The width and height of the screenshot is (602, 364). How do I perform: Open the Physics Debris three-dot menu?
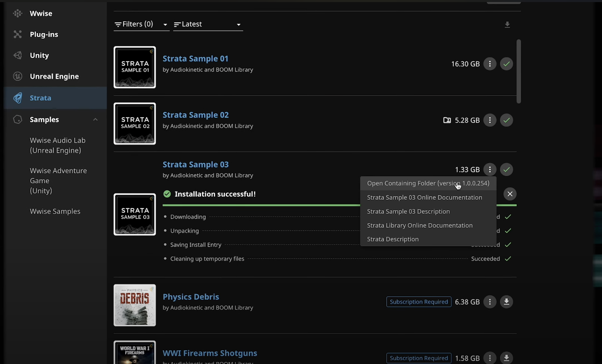[490, 302]
